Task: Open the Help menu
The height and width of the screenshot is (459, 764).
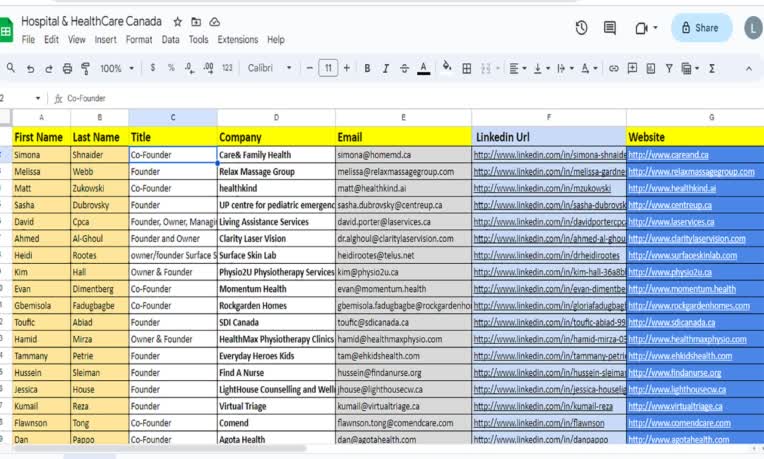Action: point(276,39)
